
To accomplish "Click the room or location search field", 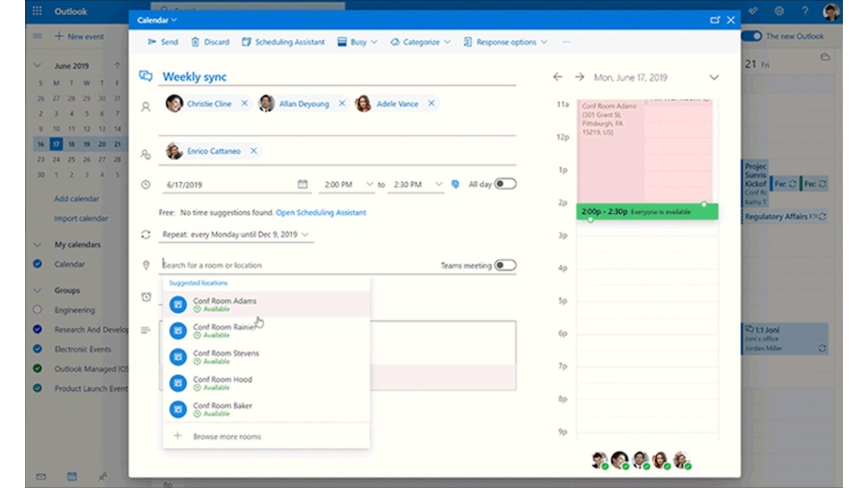I will pos(292,265).
